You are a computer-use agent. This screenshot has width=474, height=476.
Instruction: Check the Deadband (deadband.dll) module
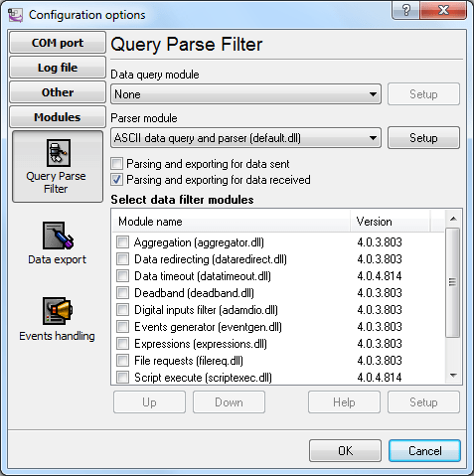pos(122,293)
